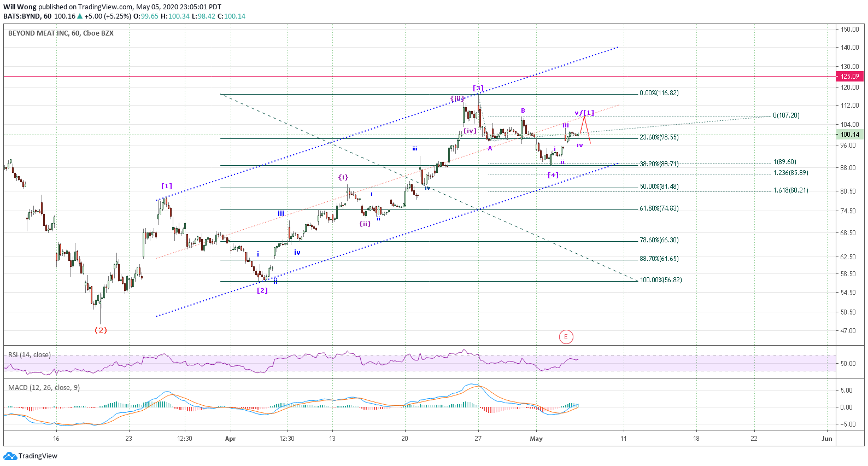
Task: Click the 23.60%(98.55) Fibonacci label
Action: [x=659, y=137]
